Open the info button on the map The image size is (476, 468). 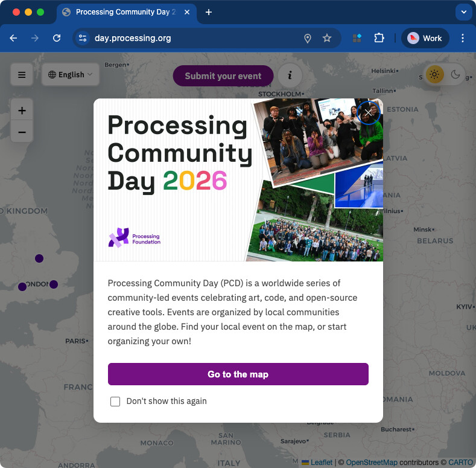[x=290, y=75]
